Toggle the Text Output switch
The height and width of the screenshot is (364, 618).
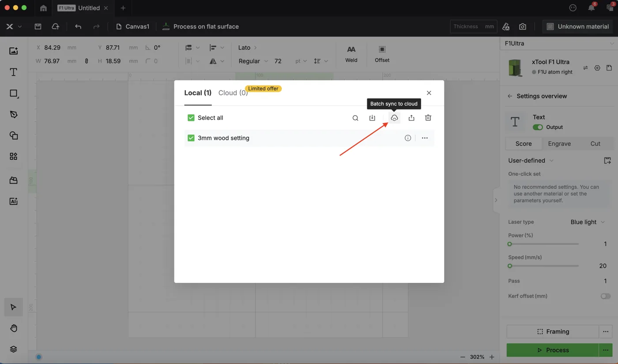point(538,127)
